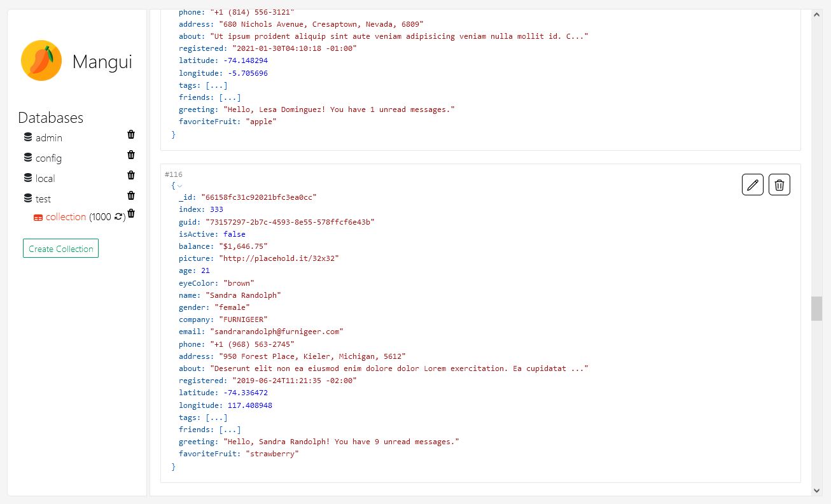Select the _id value 66158fc31c92021bfc3ea0cc
Image resolution: width=831 pixels, height=504 pixels.
click(x=259, y=197)
